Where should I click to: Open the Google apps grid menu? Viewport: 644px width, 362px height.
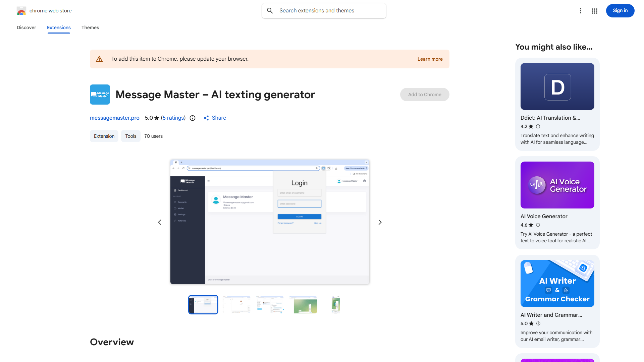594,11
